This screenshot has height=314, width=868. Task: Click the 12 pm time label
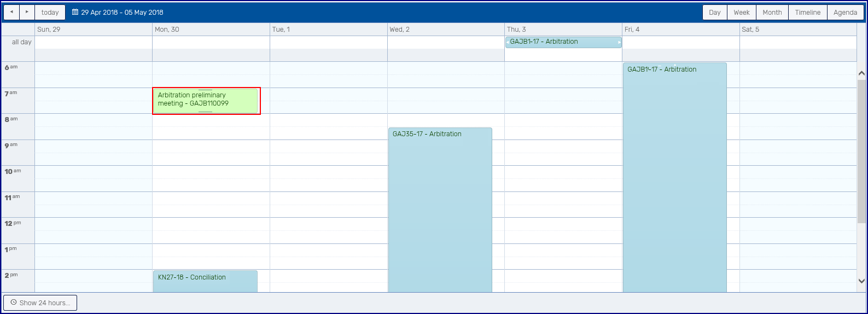click(x=13, y=223)
